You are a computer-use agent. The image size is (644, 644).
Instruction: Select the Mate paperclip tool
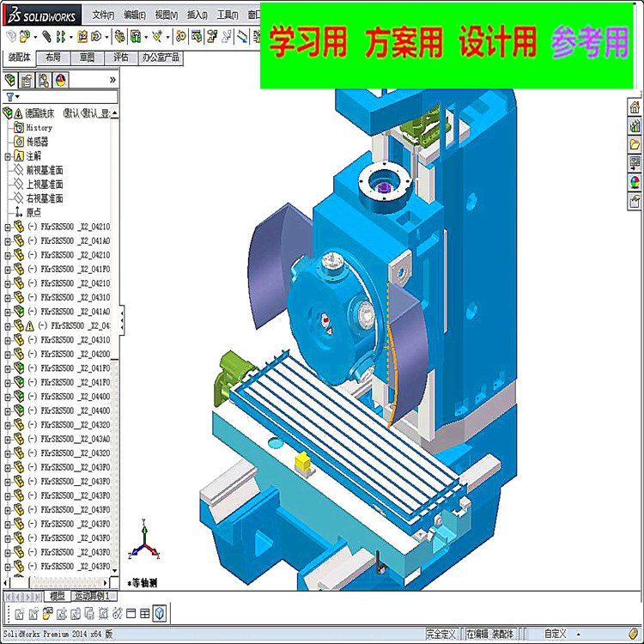(47, 37)
